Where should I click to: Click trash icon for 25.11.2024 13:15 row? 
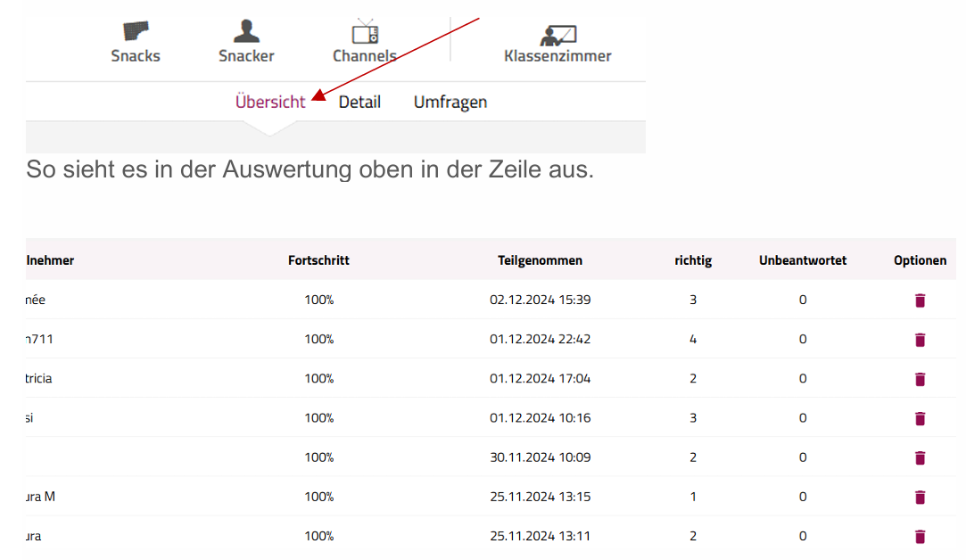click(921, 497)
